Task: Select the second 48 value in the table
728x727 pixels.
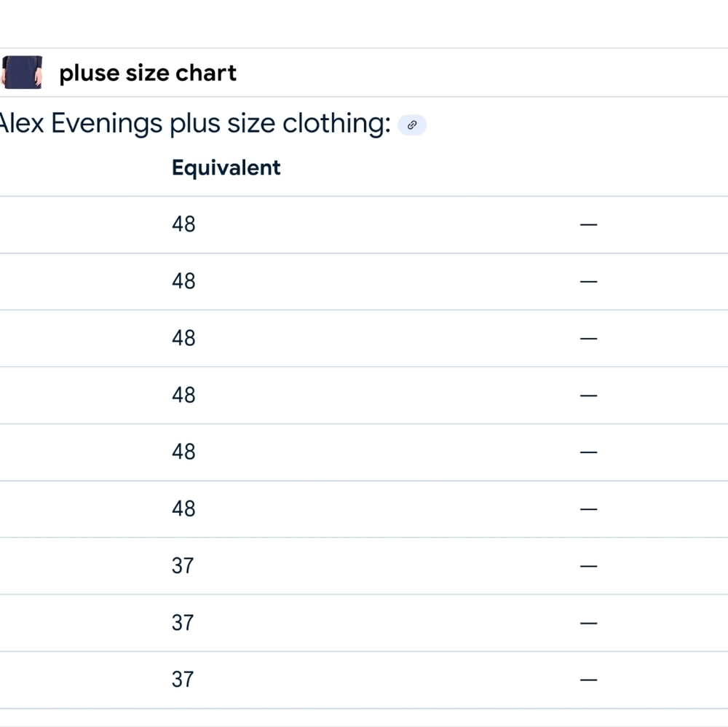Action: pos(183,281)
